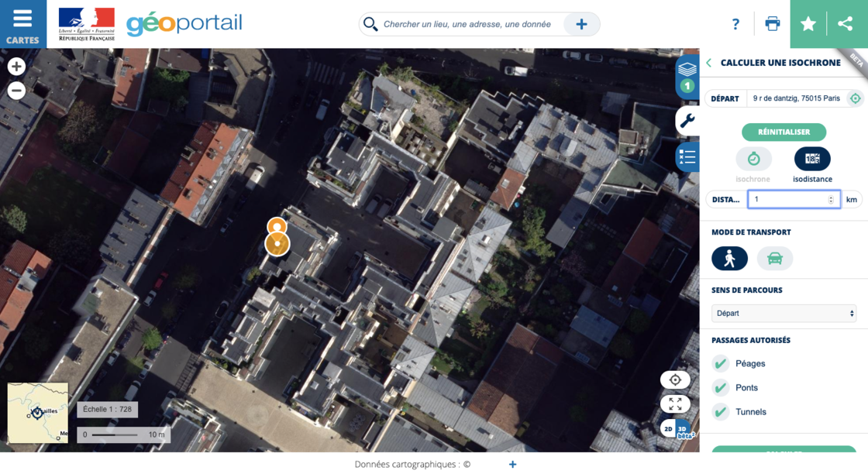Center map on my location
This screenshot has width=868, height=474.
(675, 380)
